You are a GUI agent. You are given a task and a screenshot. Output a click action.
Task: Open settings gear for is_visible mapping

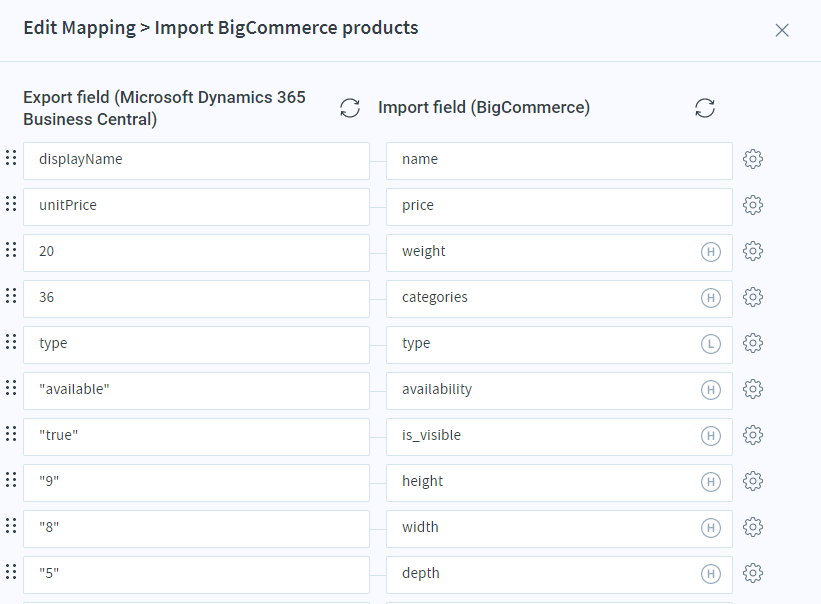tap(753, 435)
